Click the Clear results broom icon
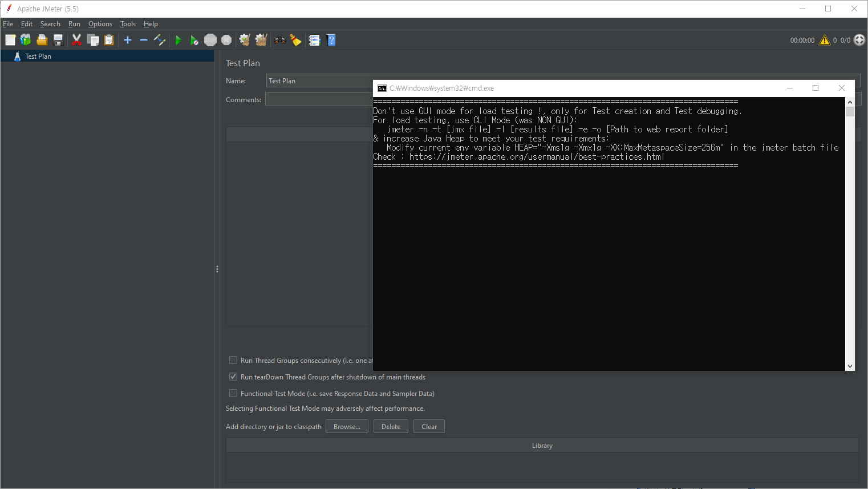This screenshot has width=868, height=489. click(245, 40)
